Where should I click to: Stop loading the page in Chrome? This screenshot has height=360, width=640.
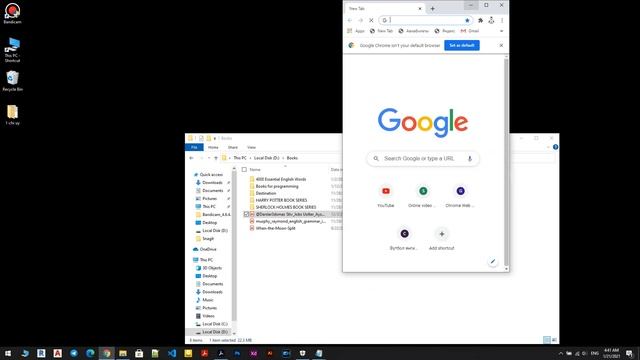click(x=371, y=20)
